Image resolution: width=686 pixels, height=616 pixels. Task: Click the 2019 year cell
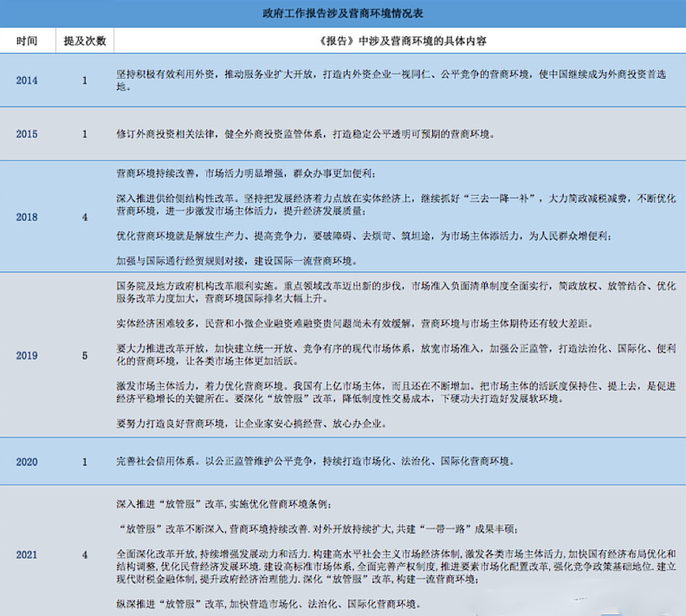coord(27,355)
